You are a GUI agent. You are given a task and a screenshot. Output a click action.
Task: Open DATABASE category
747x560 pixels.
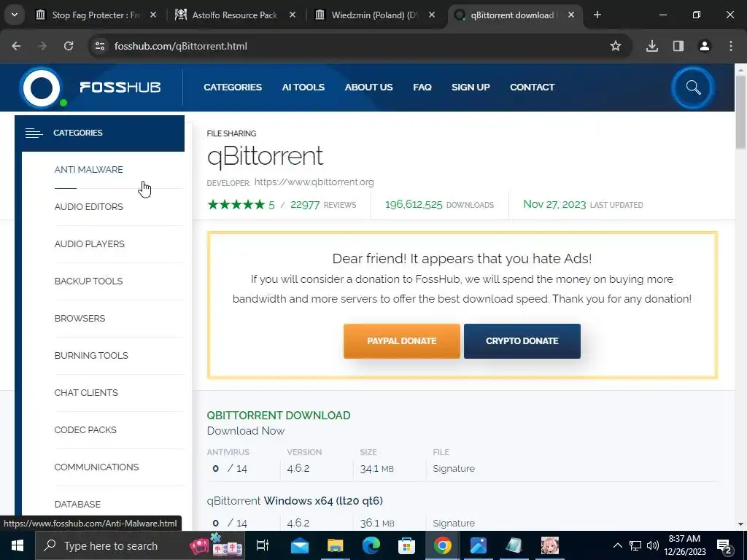[77, 504]
